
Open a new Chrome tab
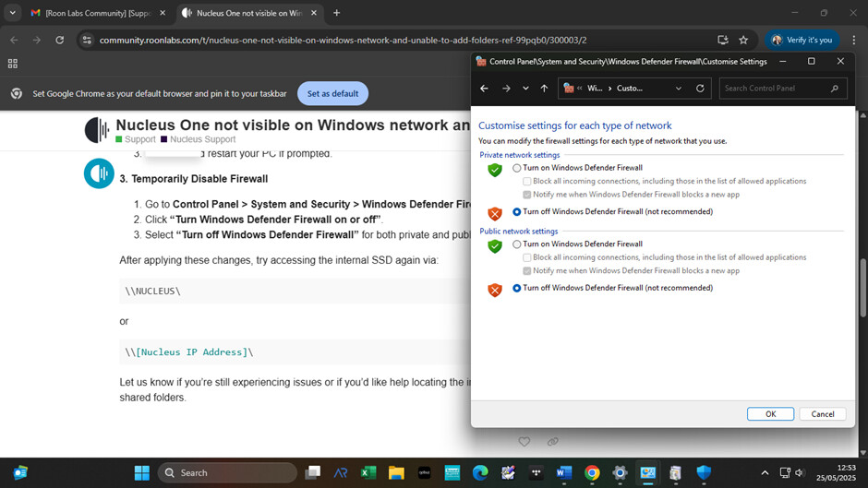(x=336, y=13)
